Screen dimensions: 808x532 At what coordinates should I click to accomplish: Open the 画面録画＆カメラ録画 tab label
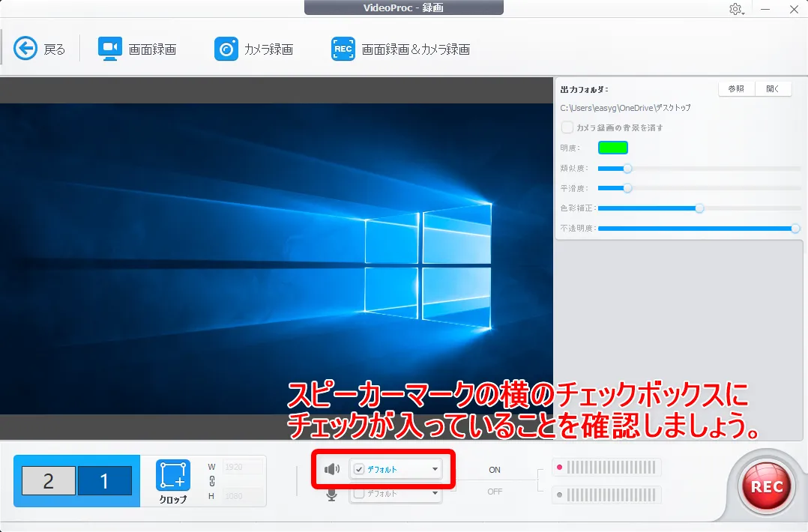(416, 49)
